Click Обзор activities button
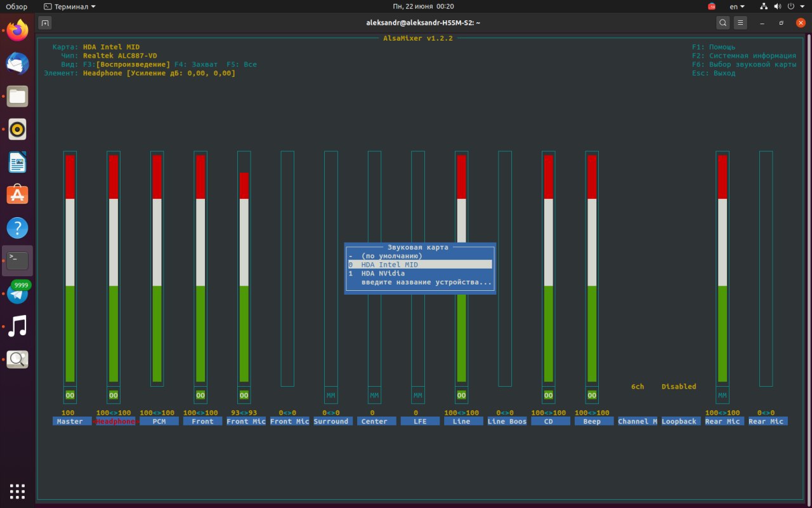Image resolution: width=812 pixels, height=508 pixels. 16,6
